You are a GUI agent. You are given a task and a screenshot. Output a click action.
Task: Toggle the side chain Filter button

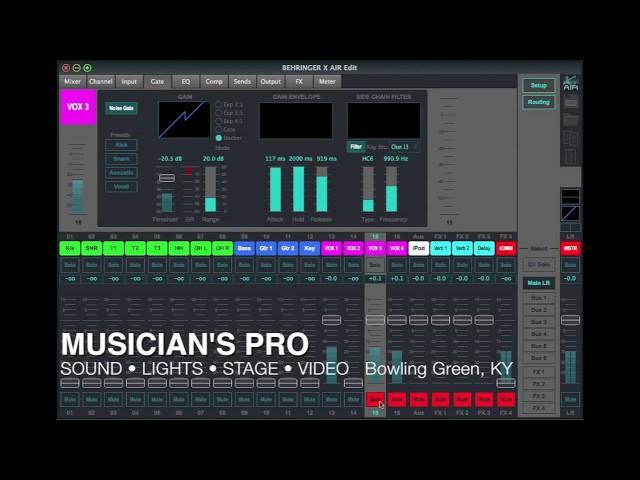356,147
